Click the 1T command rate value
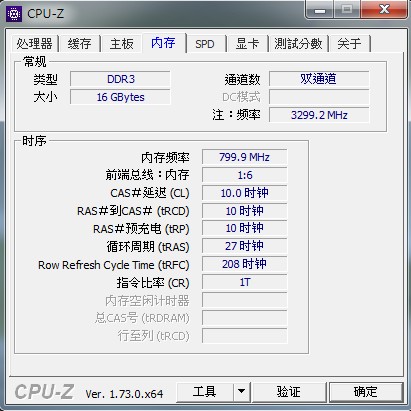411x411 pixels. tap(244, 282)
